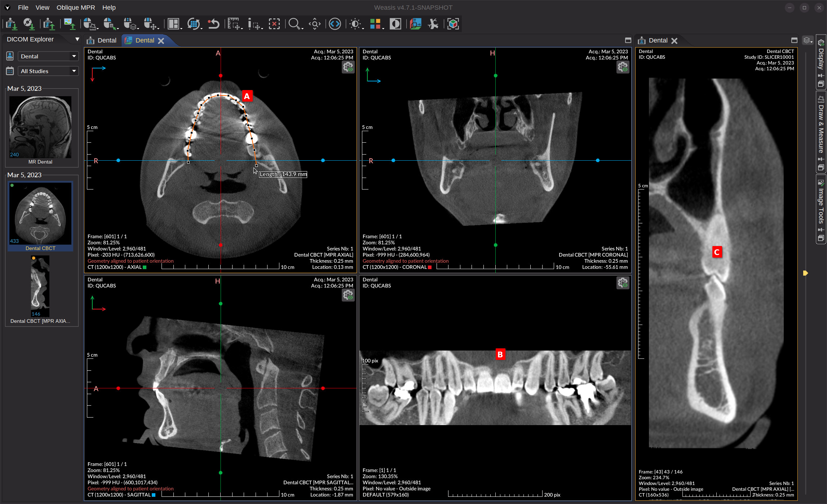The width and height of the screenshot is (827, 504).
Task: Select the MR Dental series thumbnail
Action: click(x=40, y=127)
